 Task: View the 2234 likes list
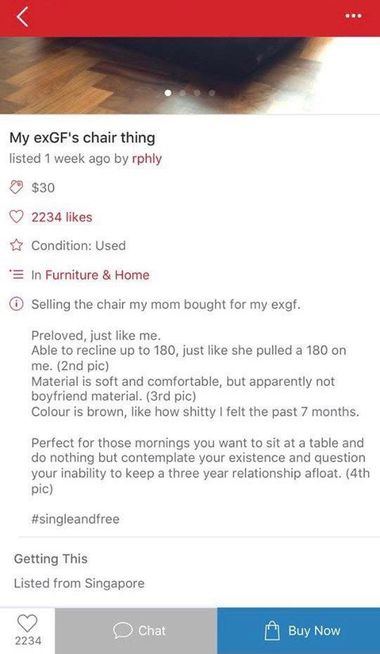[x=62, y=217]
